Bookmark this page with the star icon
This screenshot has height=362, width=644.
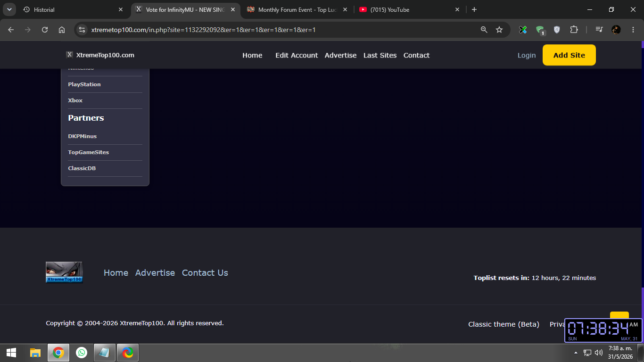click(x=499, y=30)
